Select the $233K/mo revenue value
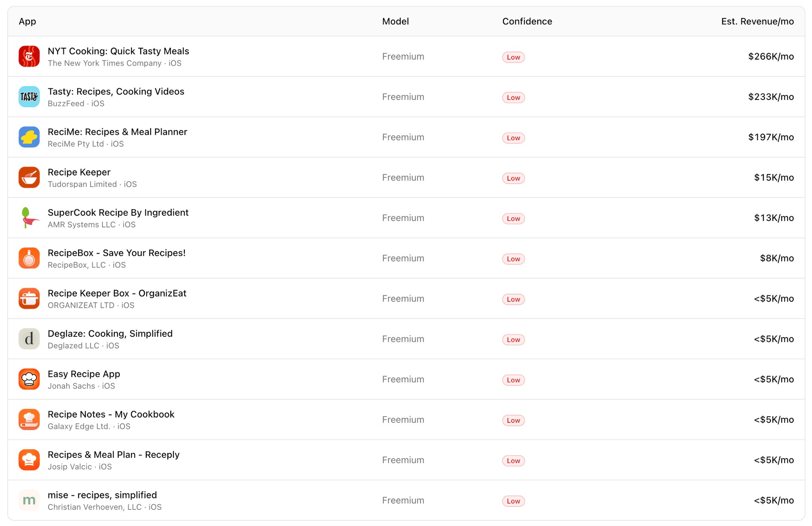 coord(771,97)
